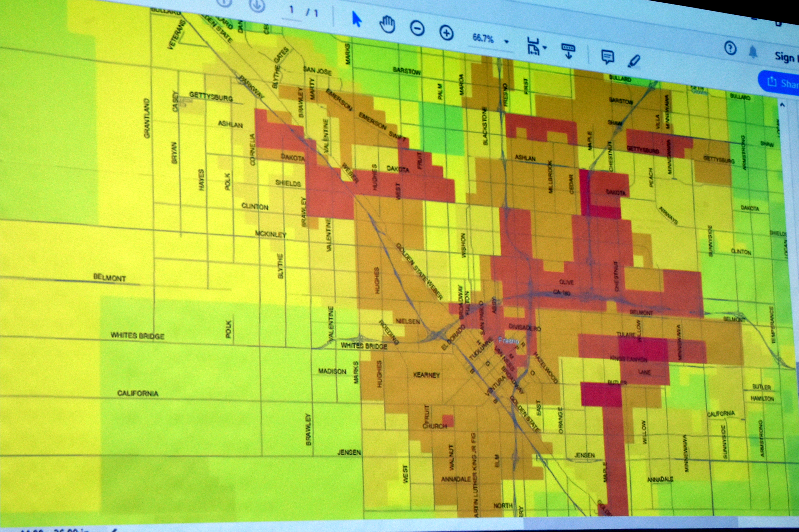This screenshot has height=532, width=799.
Task: Click the Sign In link
Action: pyautogui.click(x=786, y=57)
